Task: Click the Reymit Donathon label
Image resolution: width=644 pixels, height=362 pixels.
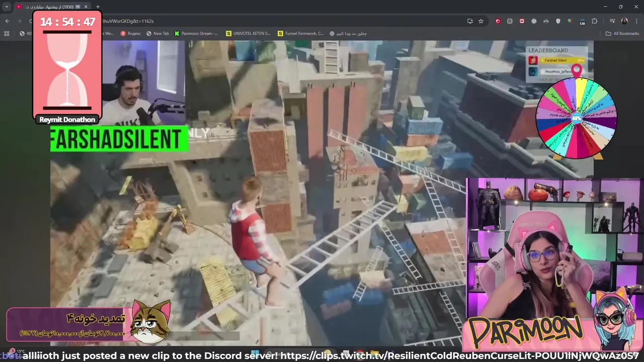Action: 67,120
